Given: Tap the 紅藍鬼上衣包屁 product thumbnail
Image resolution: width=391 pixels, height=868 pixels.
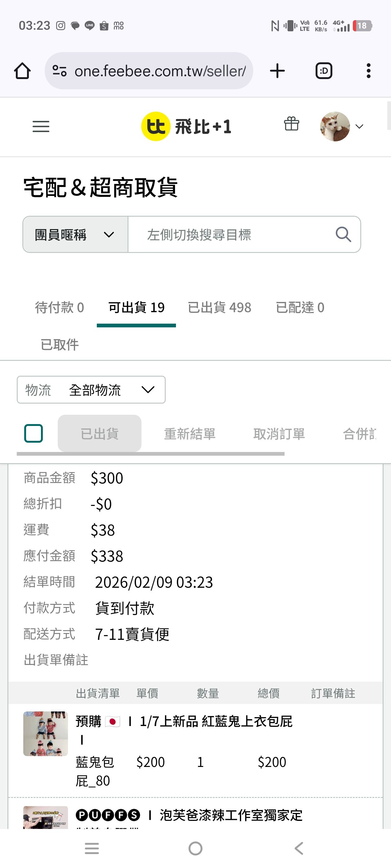Looking at the screenshot, I should (x=46, y=733).
